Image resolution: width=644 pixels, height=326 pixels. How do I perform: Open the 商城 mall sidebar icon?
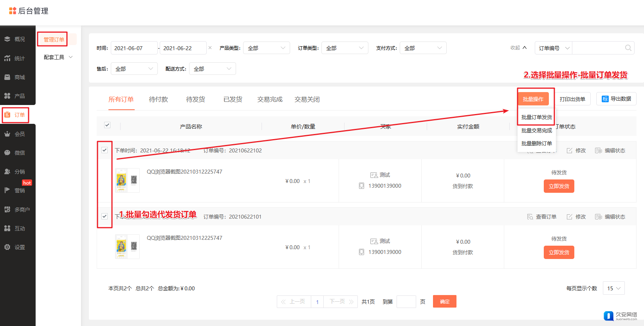click(7, 77)
